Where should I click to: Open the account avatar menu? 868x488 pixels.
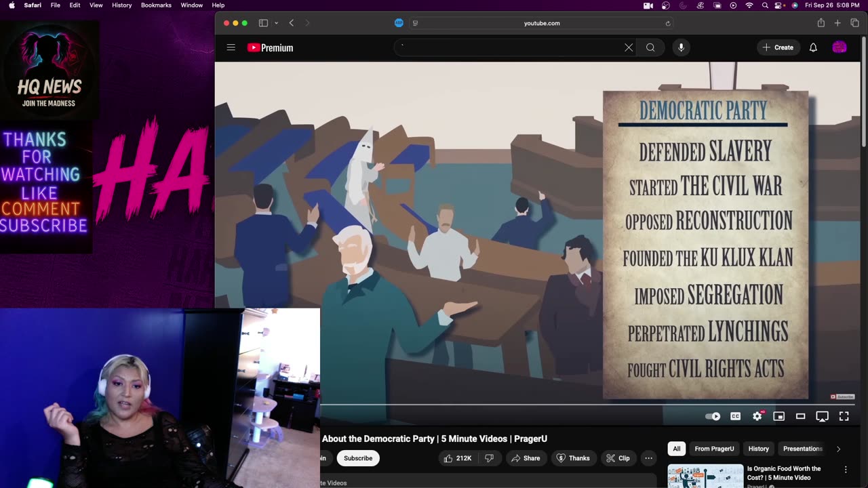840,47
